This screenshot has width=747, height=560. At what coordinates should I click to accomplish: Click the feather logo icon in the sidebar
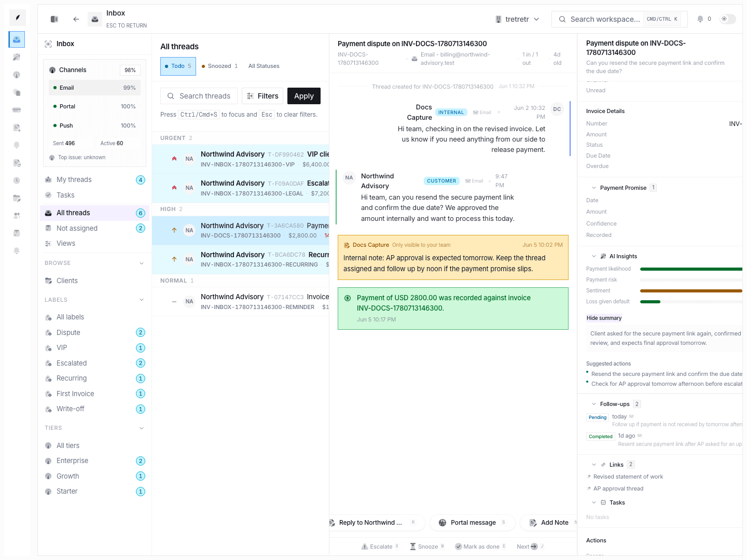(17, 18)
